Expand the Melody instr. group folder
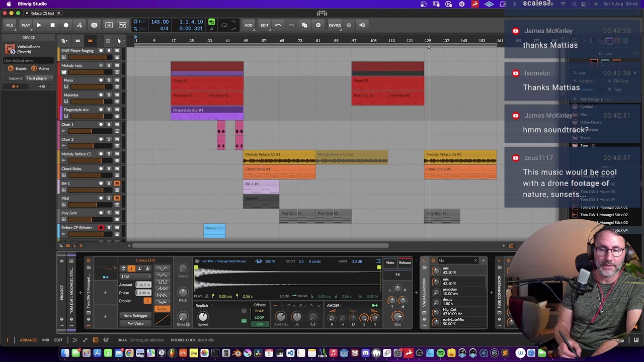 [x=64, y=72]
